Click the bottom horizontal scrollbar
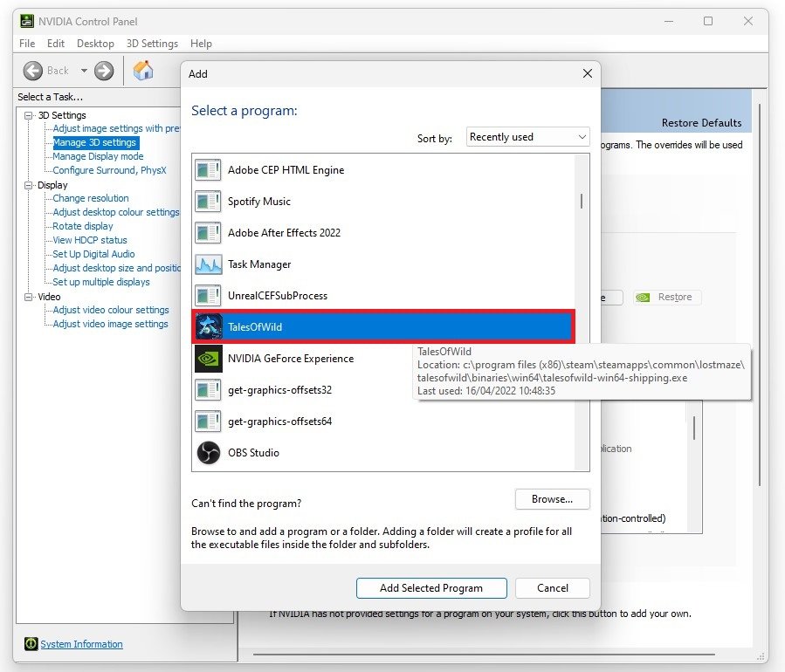The height and width of the screenshot is (672, 785). pos(484,654)
